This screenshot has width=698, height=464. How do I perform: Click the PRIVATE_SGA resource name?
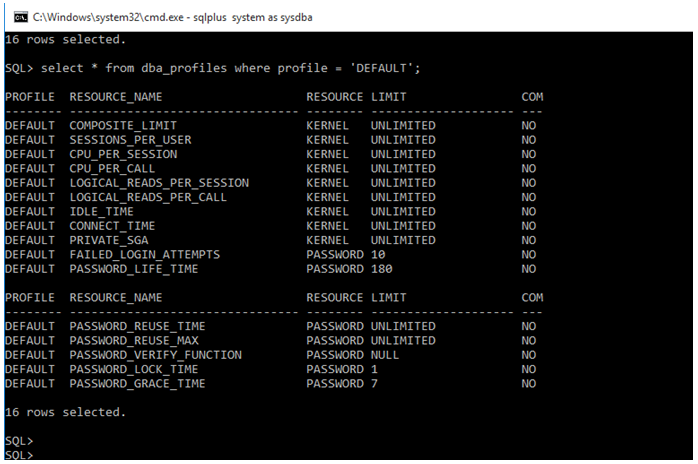(x=109, y=240)
